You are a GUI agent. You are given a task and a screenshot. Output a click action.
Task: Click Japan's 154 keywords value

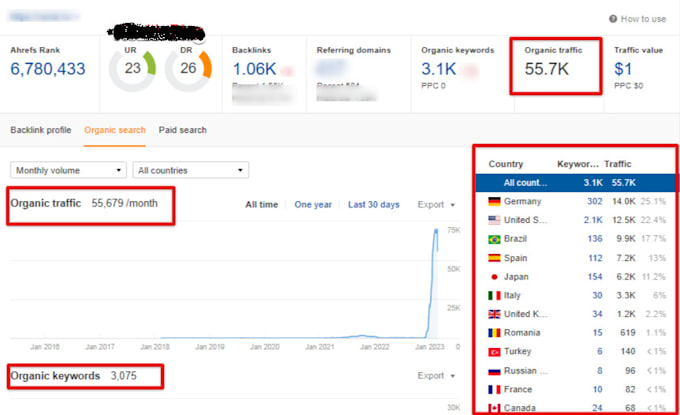pyautogui.click(x=595, y=277)
